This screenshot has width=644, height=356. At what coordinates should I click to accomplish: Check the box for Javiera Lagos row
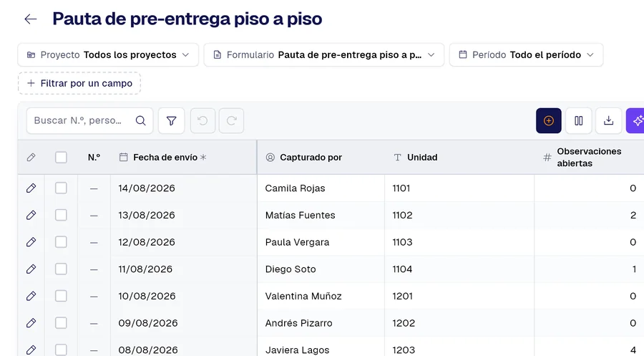pos(61,350)
